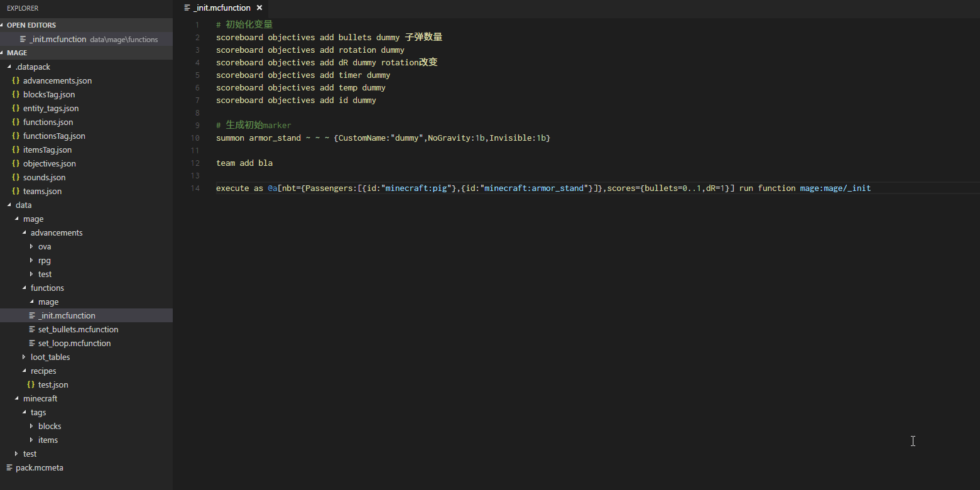Click the file icon beside set_loop.mcfunction
The width and height of the screenshot is (980, 490).
32,344
